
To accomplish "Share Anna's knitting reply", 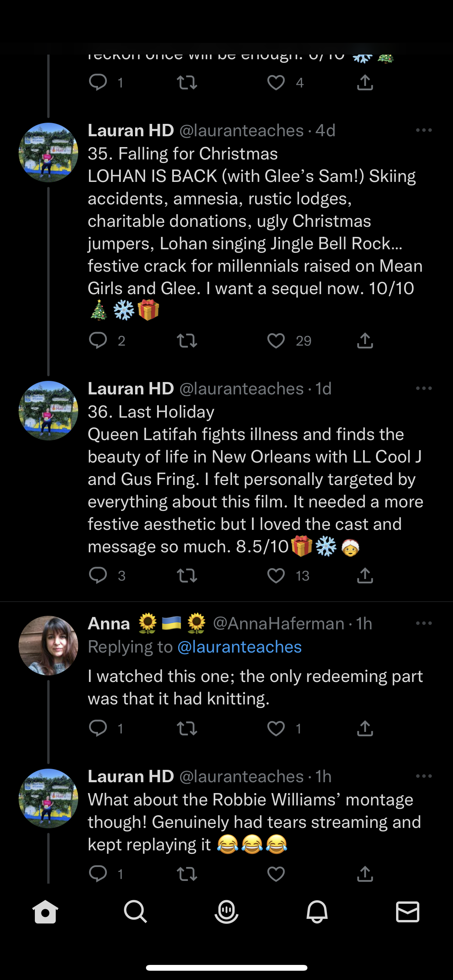I will (365, 729).
